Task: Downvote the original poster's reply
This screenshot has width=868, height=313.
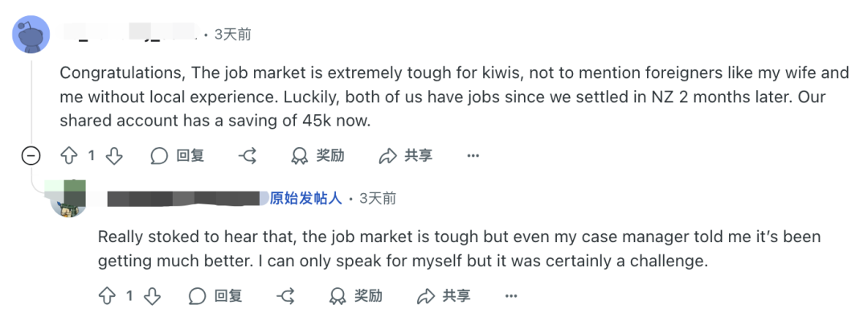Action: click(x=152, y=296)
